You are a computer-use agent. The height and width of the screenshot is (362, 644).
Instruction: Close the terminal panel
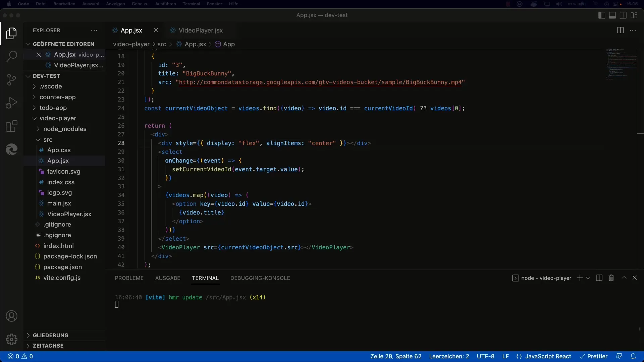tap(635, 278)
